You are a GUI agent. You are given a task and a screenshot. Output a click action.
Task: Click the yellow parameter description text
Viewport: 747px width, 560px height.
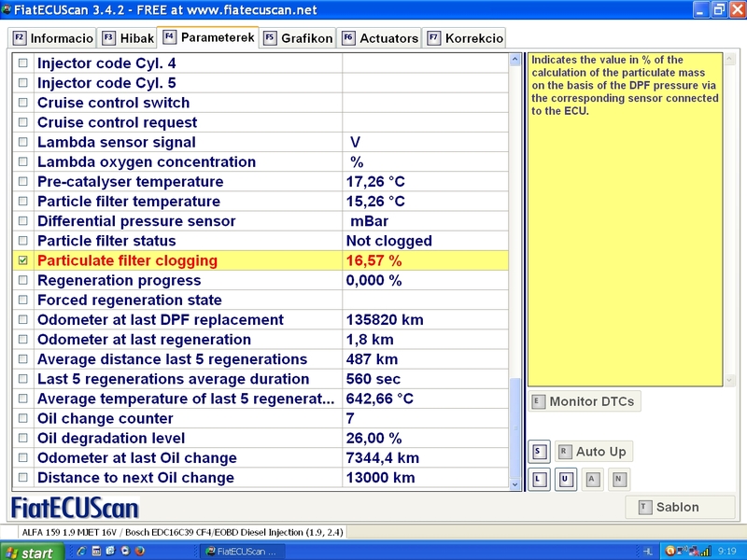click(625, 85)
